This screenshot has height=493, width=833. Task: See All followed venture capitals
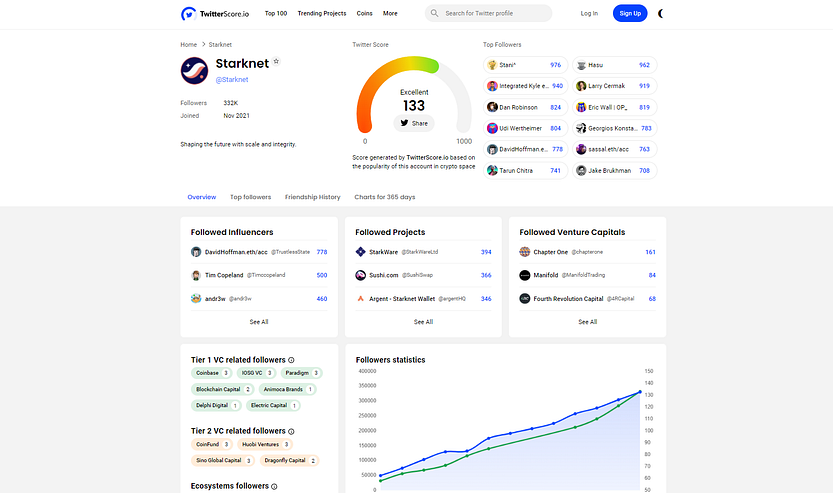(588, 322)
